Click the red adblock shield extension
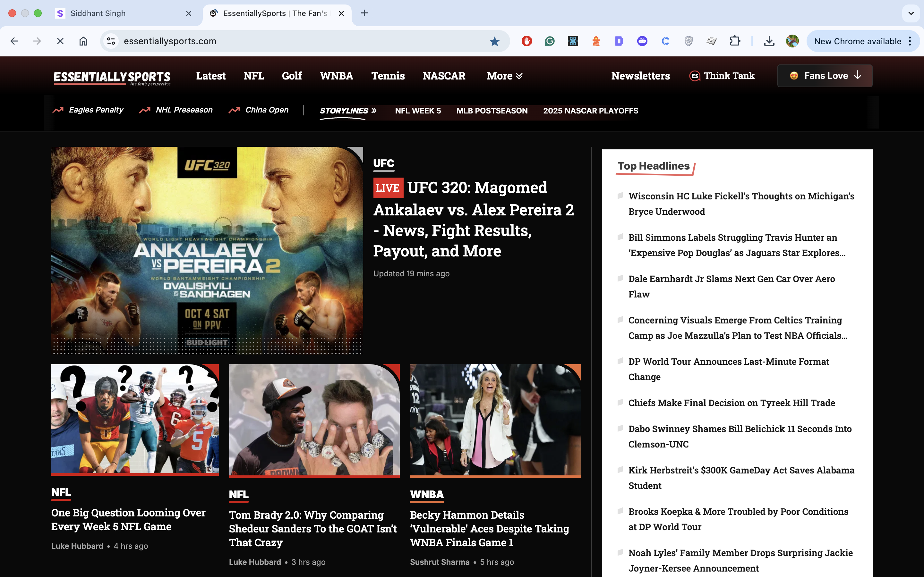This screenshot has height=577, width=924. click(x=526, y=41)
